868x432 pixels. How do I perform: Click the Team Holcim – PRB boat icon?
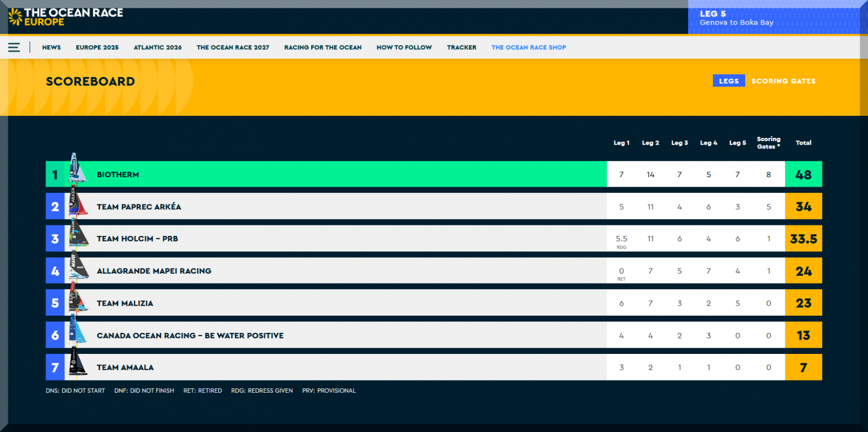pos(77,236)
